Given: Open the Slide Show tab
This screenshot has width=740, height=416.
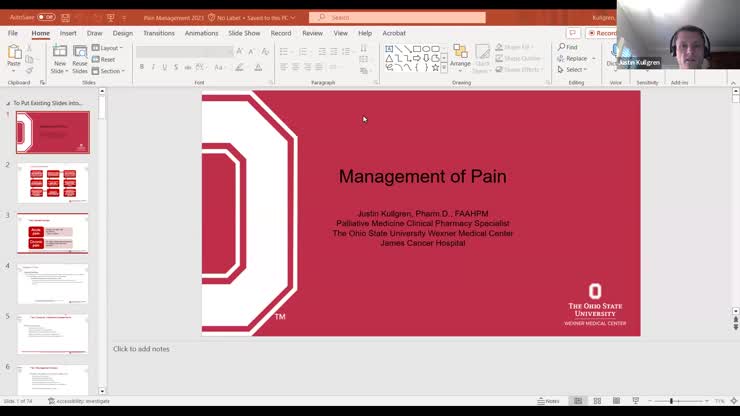Looking at the screenshot, I should [244, 33].
